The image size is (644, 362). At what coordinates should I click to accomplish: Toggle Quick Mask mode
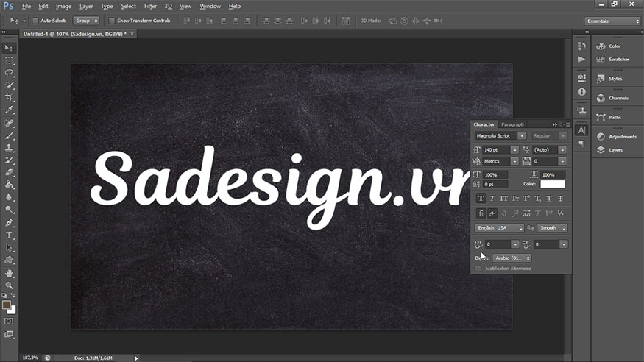click(x=9, y=322)
